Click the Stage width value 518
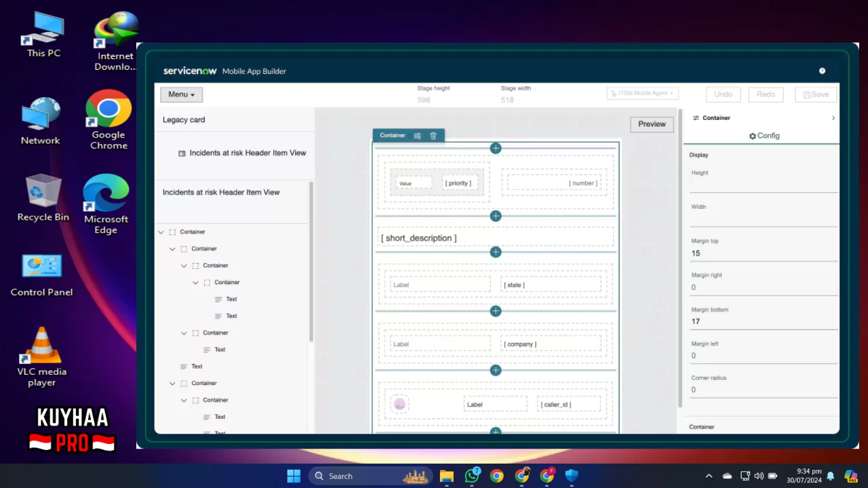This screenshot has width=868, height=488. pos(507,100)
